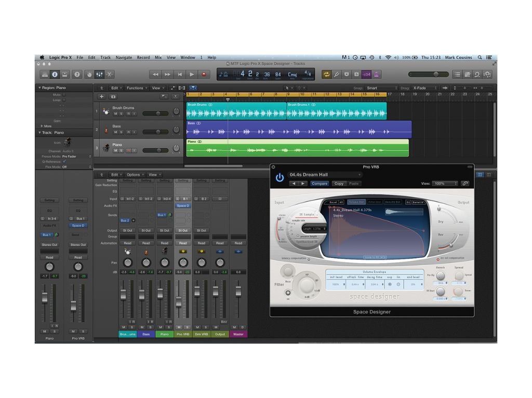Click the Fast Forward transport button
532x398 pixels.
coord(167,74)
